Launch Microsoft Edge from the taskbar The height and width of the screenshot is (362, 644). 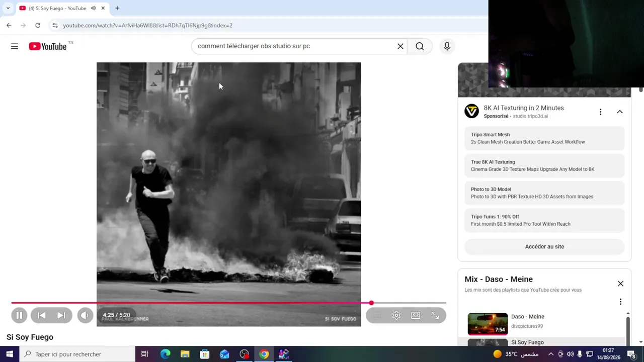coord(165,354)
